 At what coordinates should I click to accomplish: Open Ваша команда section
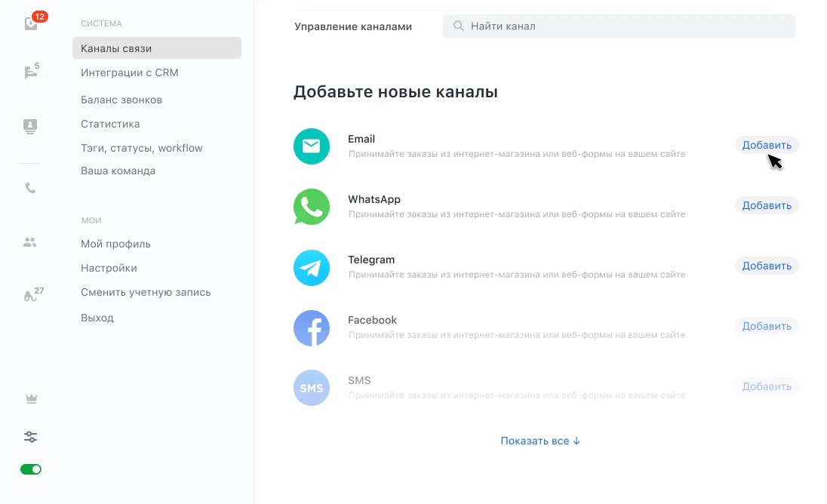[118, 171]
